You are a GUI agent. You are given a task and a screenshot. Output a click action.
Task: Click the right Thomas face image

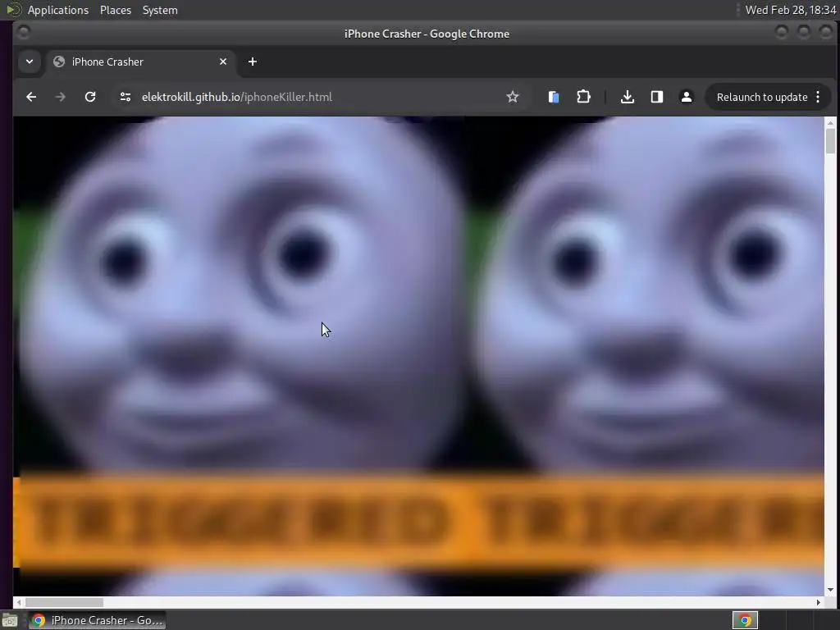645,343
